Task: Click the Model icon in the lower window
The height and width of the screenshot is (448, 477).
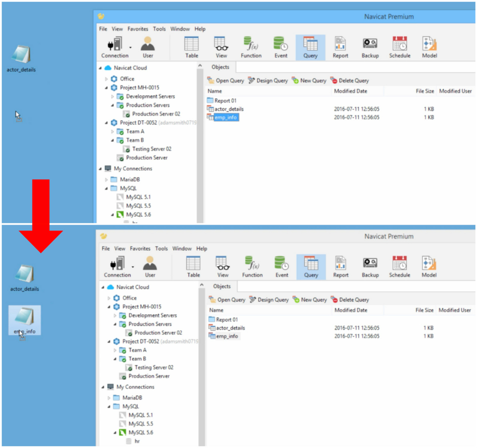Action: pyautogui.click(x=429, y=267)
